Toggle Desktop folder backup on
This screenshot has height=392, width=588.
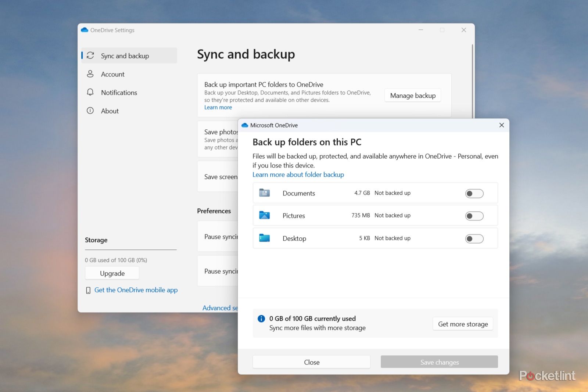click(474, 238)
